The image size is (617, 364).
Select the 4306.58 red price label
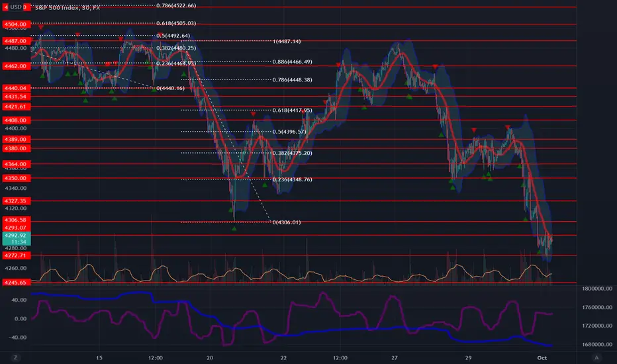coord(15,220)
